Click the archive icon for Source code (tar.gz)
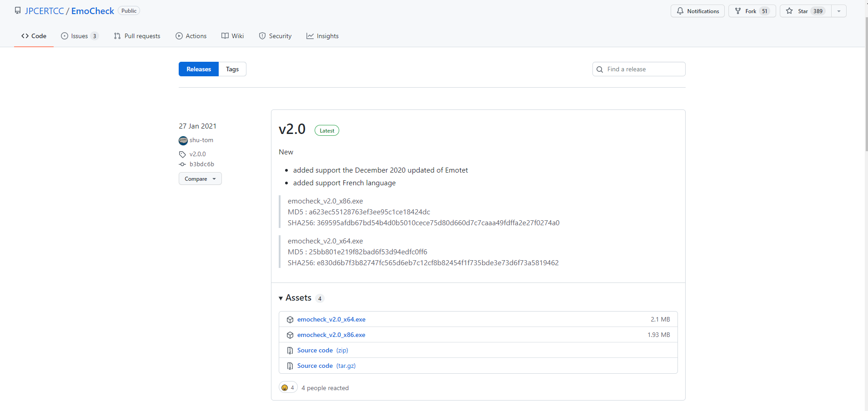The height and width of the screenshot is (411, 868). pos(290,366)
